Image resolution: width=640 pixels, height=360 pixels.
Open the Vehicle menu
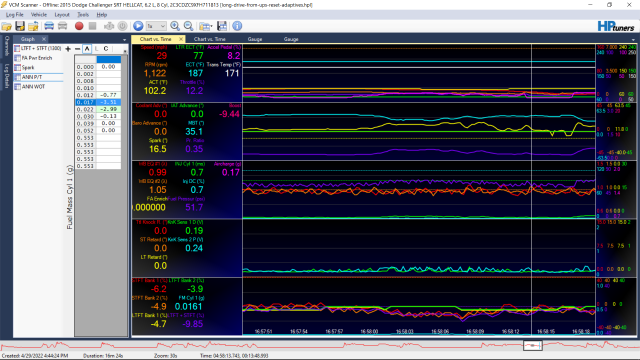(x=39, y=15)
